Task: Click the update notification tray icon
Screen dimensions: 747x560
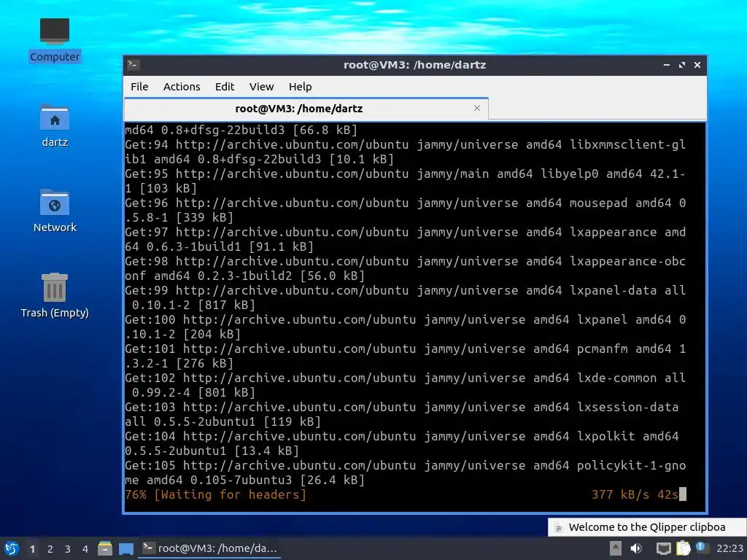Action: point(701,548)
